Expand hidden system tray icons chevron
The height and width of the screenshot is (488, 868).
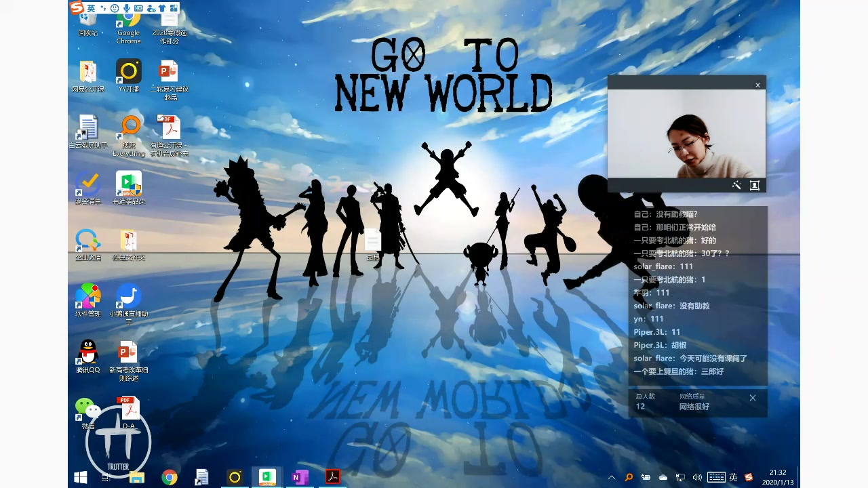(611, 477)
